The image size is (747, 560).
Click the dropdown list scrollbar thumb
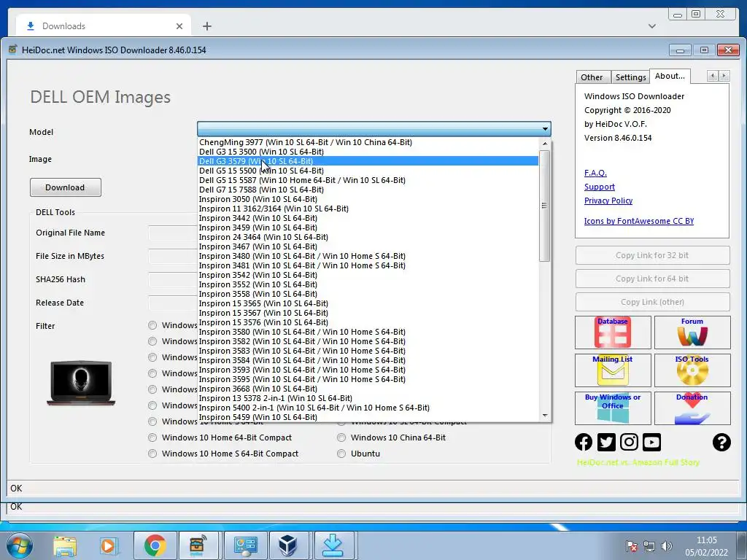click(x=544, y=206)
